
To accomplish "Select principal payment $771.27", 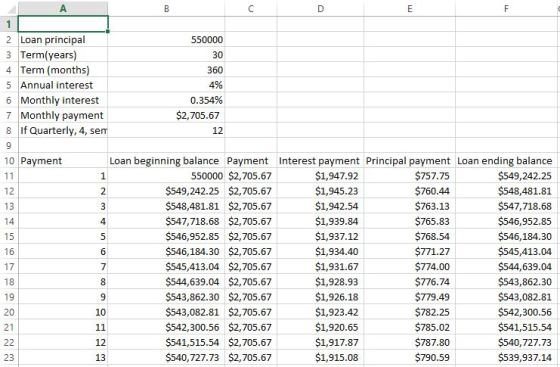I will coord(410,252).
